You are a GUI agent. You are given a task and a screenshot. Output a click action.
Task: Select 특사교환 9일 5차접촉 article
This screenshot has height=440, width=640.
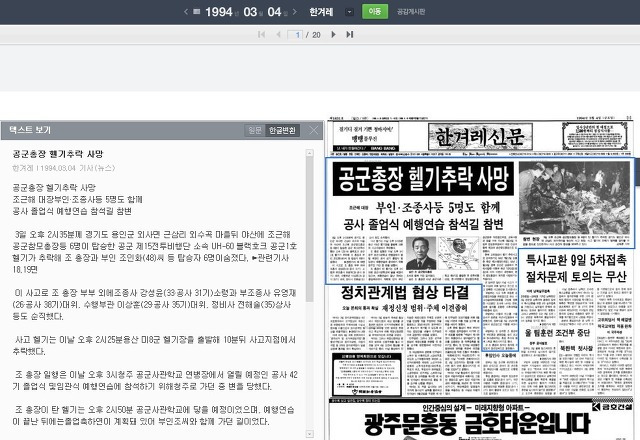576,268
